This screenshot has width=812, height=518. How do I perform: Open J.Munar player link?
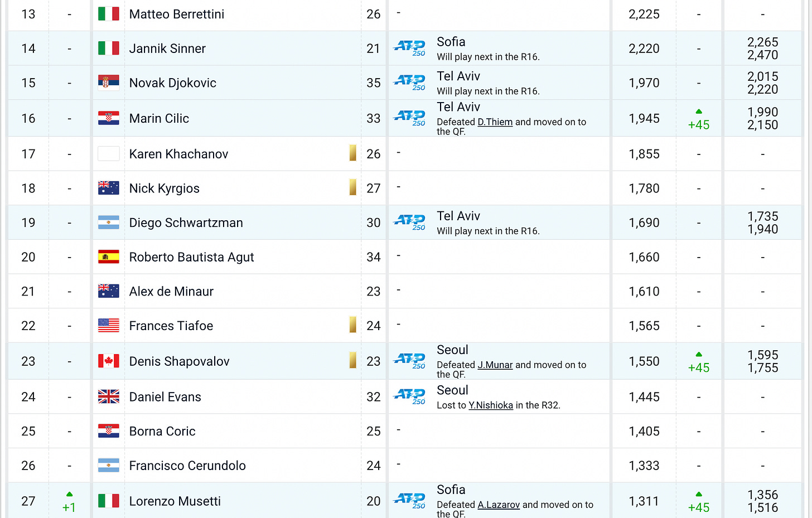[495, 365]
